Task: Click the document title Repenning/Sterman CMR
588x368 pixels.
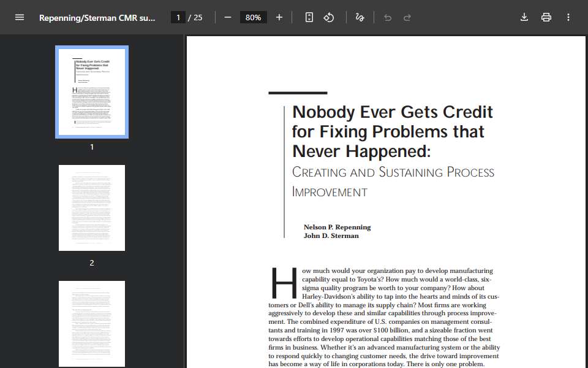Action: pyautogui.click(x=97, y=18)
